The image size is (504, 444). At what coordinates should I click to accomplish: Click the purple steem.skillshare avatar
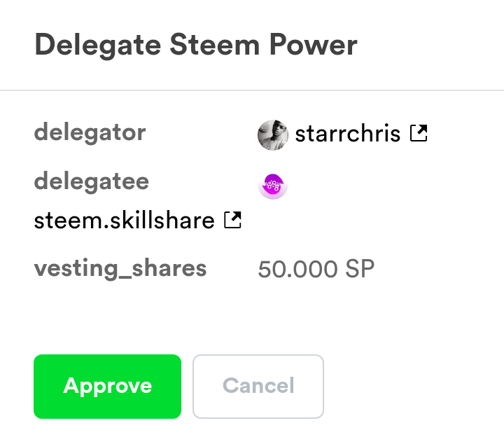[x=273, y=186]
